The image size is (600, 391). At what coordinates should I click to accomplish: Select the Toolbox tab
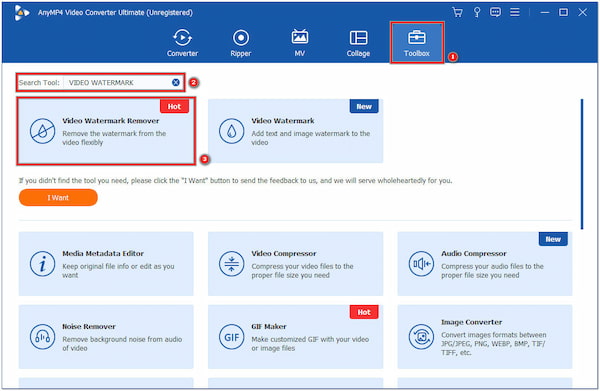coord(417,43)
